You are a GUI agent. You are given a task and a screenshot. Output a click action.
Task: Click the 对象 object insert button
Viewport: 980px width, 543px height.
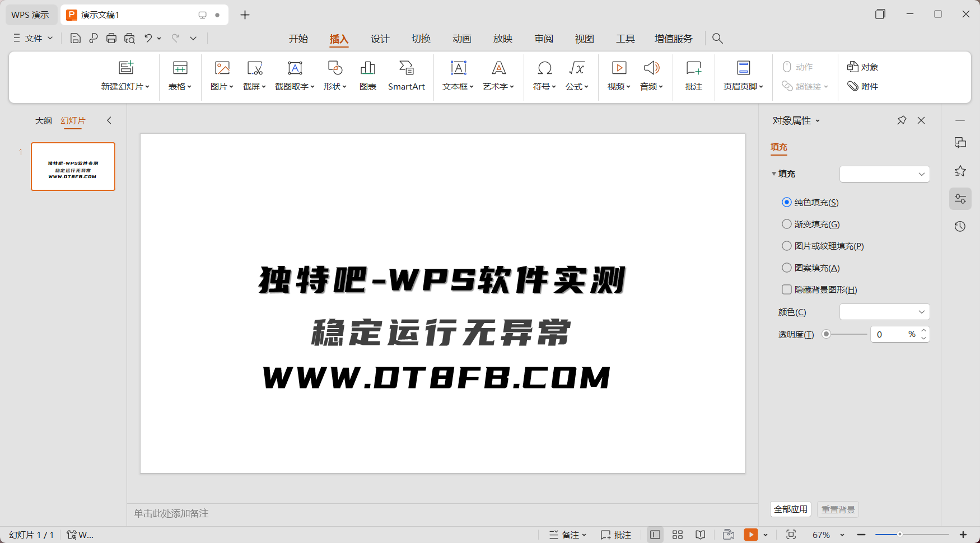(862, 67)
